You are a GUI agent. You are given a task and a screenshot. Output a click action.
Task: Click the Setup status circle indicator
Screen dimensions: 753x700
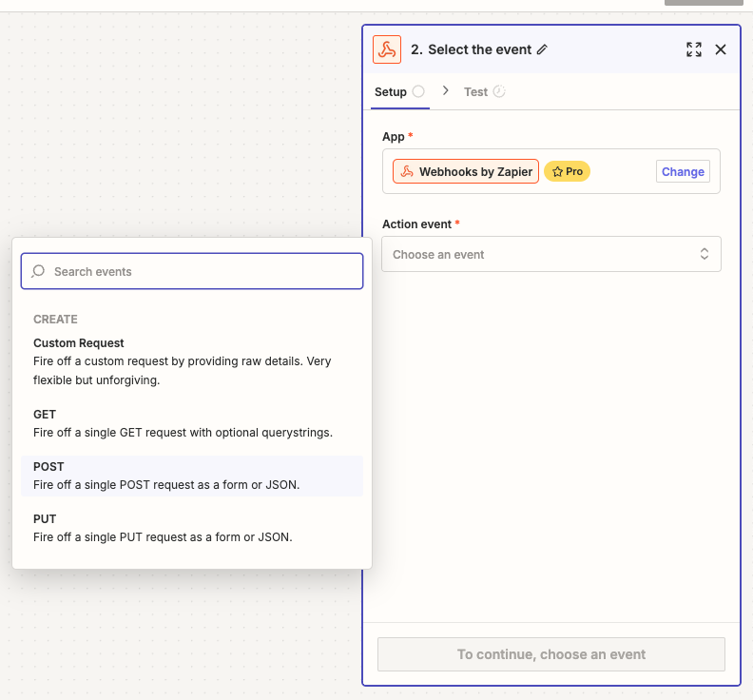[418, 92]
